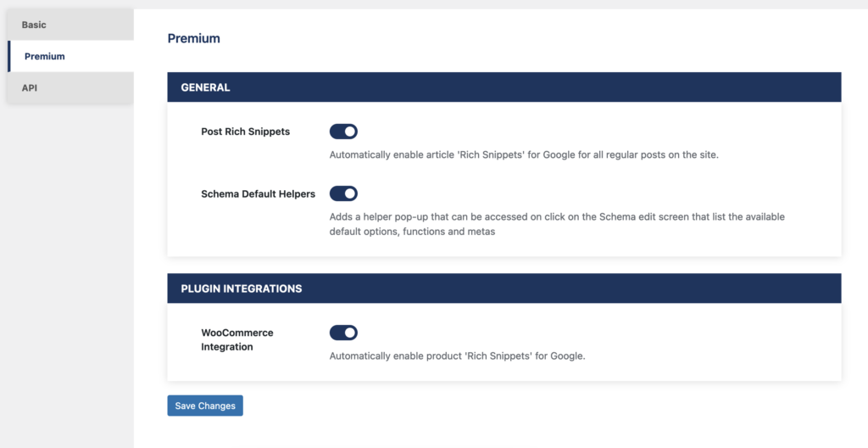
Task: Click the helper pop-up description paragraph
Action: [x=557, y=224]
